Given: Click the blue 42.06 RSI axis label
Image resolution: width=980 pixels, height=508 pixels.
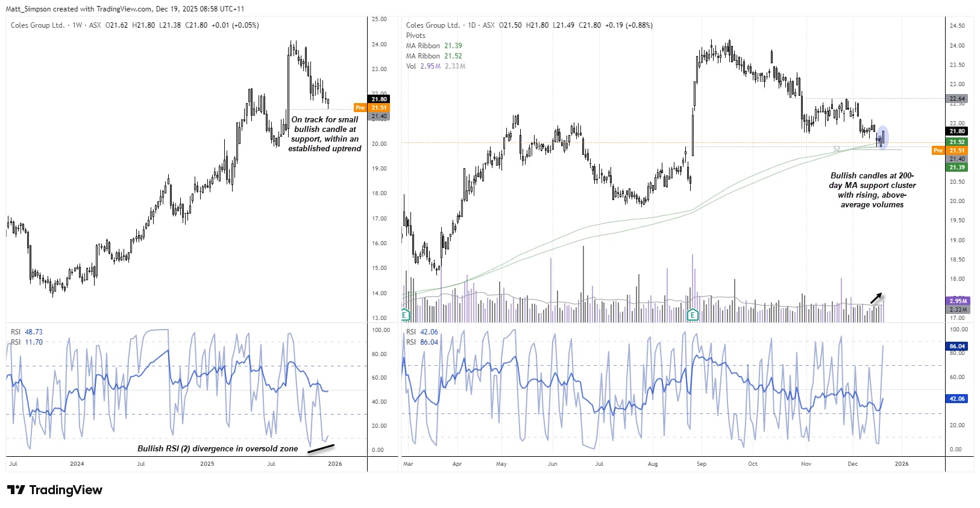Looking at the screenshot, I should (957, 398).
